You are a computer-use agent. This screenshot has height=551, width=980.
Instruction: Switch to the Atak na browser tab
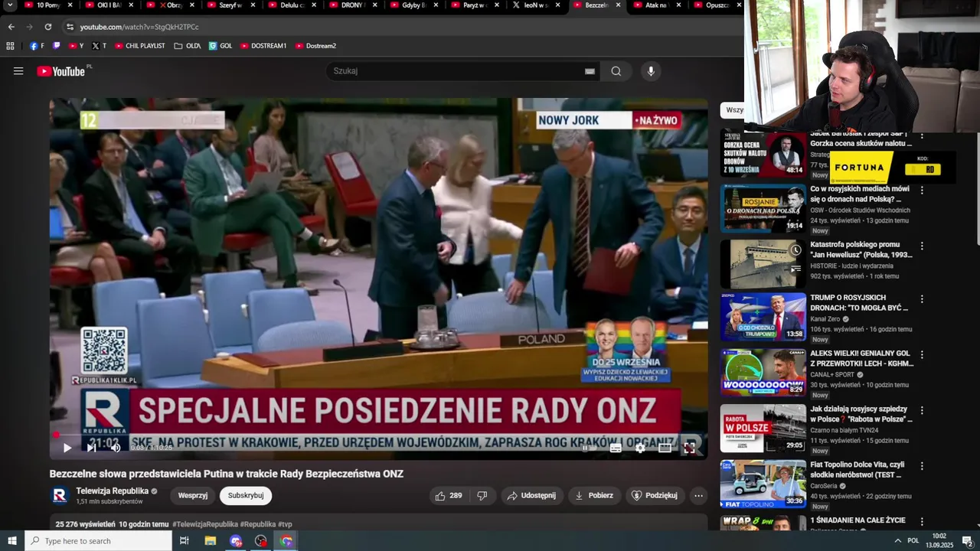657,5
